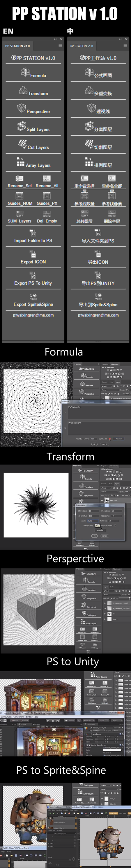Click the Transform lotus icon in the English panel
The image size is (131, 868).
[x=23, y=90]
